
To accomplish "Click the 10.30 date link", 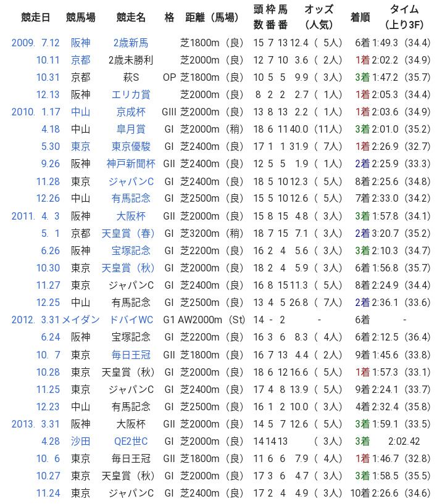I will click(48, 268).
